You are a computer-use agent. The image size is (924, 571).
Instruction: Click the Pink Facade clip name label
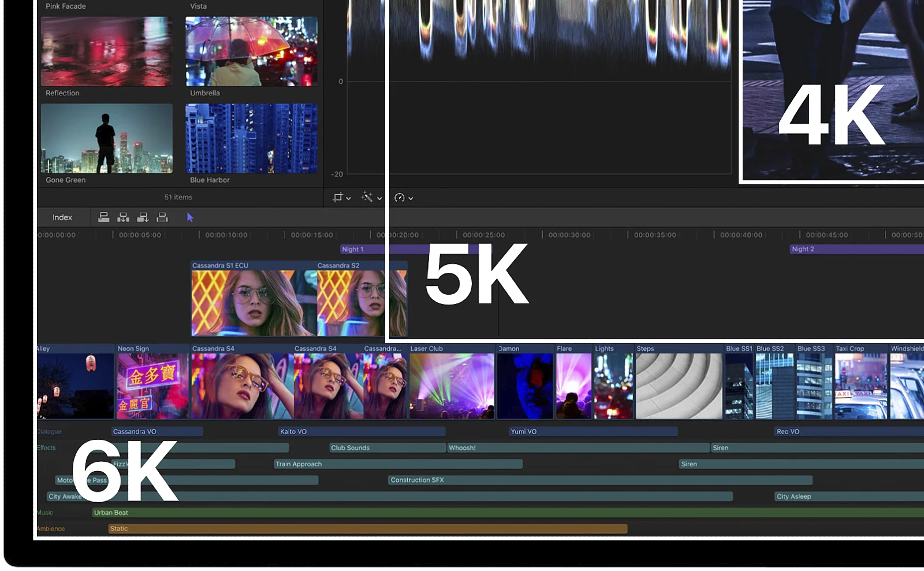click(x=66, y=6)
